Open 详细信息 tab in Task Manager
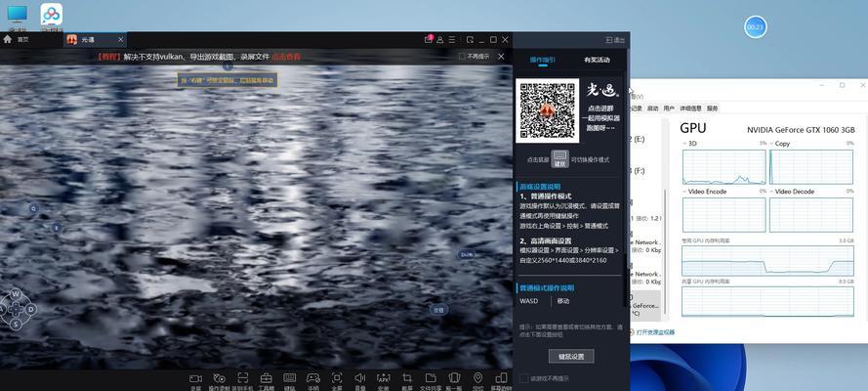868x391 pixels. (x=691, y=109)
